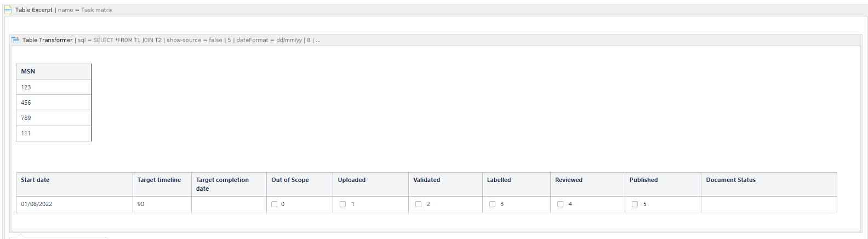The width and height of the screenshot is (868, 239).
Task: Select the start date cell 01/08/2022
Action: [x=75, y=204]
